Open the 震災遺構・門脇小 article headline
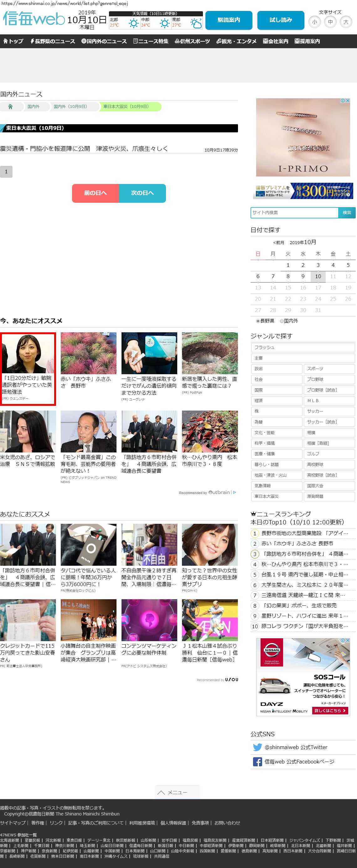Screen dimensions: 357x868 [x=84, y=149]
